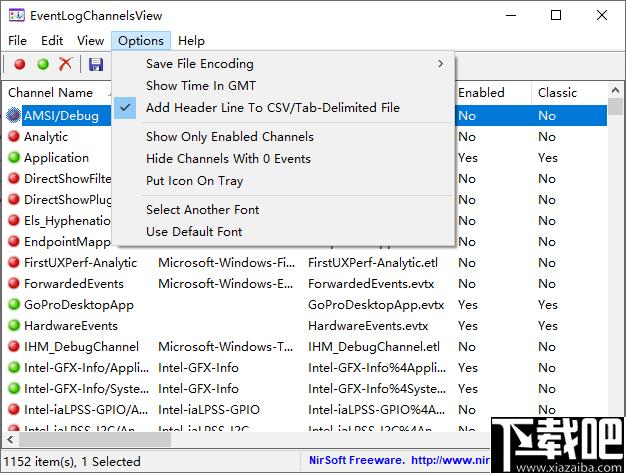The height and width of the screenshot is (473, 626).
Task: Click the vertical scrollbar up arrow
Action: 615,91
